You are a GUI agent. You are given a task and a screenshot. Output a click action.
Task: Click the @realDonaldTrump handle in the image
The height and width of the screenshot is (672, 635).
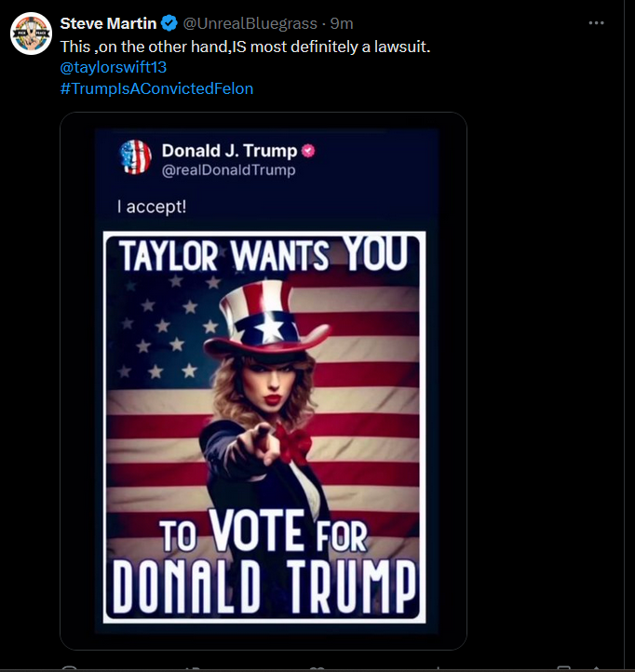[228, 170]
